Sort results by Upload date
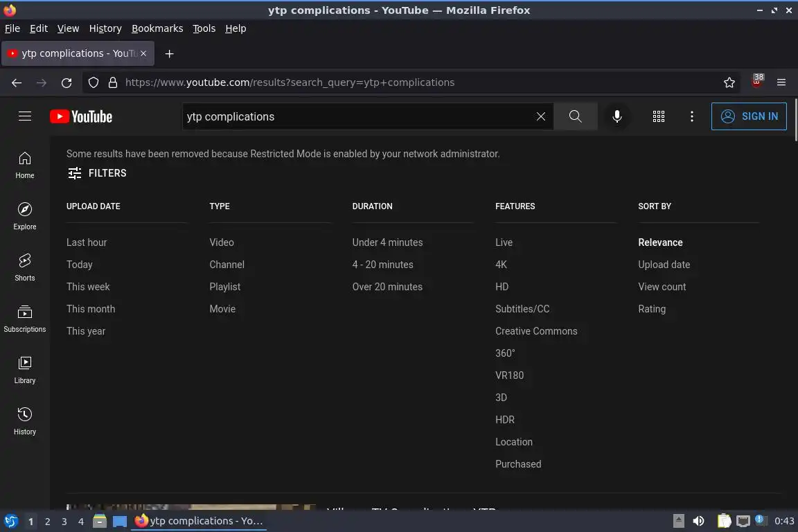Image resolution: width=798 pixels, height=532 pixels. (x=664, y=265)
